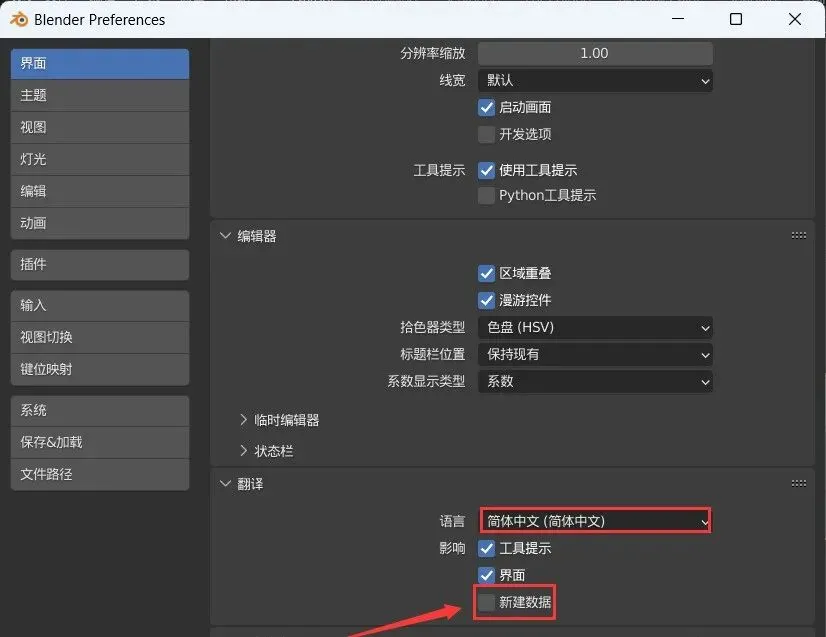Enable the 开发选项 checkbox
826x637 pixels.
pyautogui.click(x=486, y=134)
